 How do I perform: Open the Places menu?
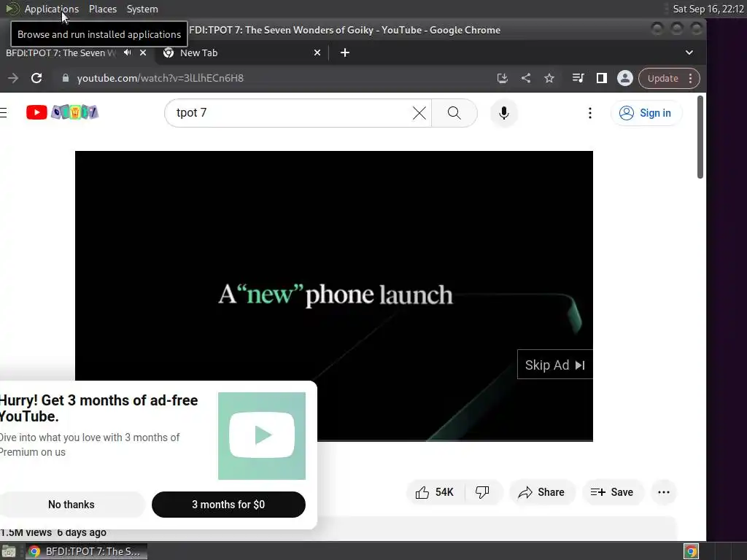tap(103, 9)
